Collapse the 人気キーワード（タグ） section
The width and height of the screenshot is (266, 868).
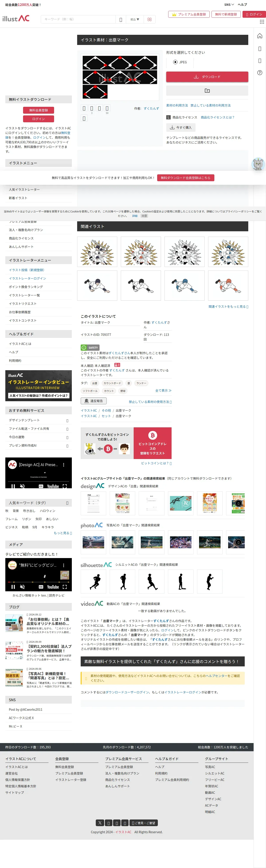[67, 503]
